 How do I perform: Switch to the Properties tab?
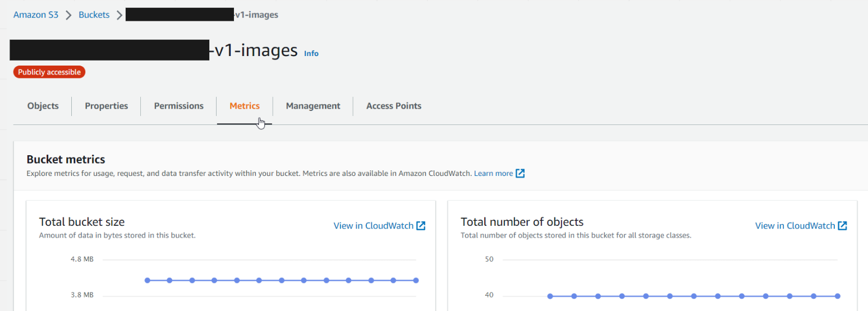click(x=107, y=106)
